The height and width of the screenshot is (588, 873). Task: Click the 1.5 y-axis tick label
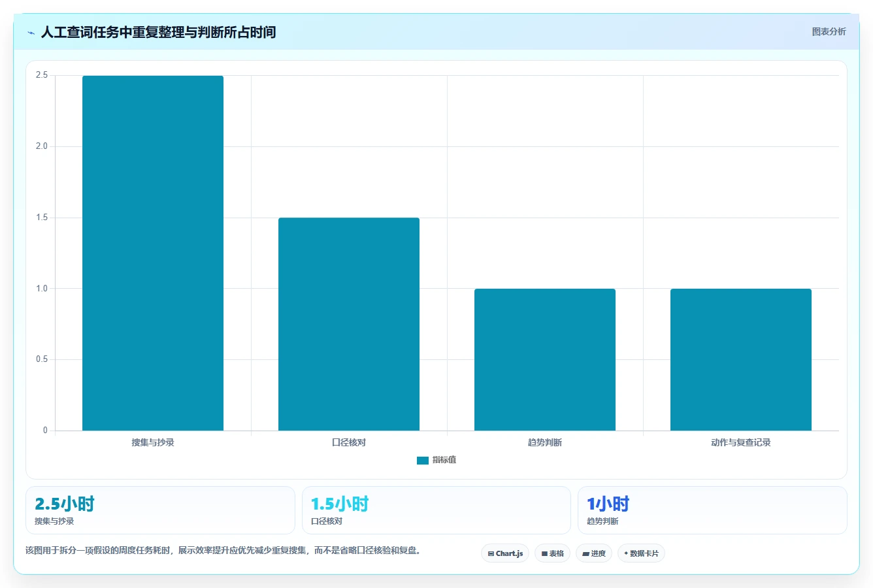[42, 218]
